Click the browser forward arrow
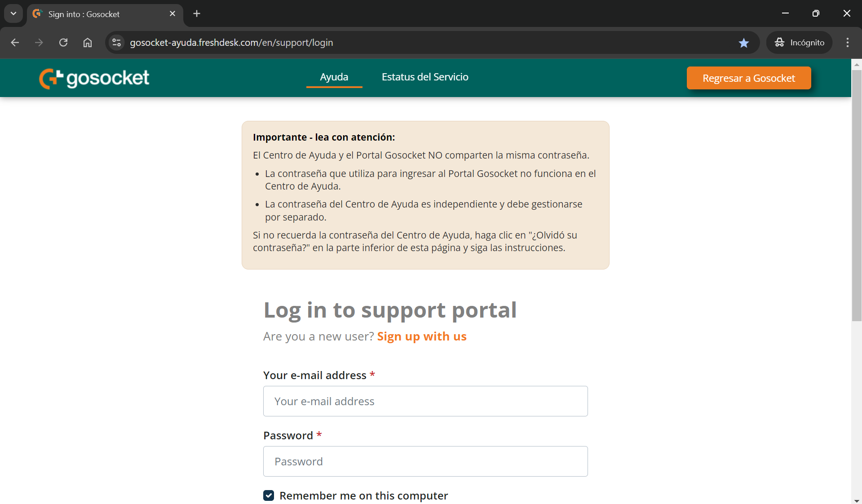This screenshot has height=504, width=862. coord(39,43)
